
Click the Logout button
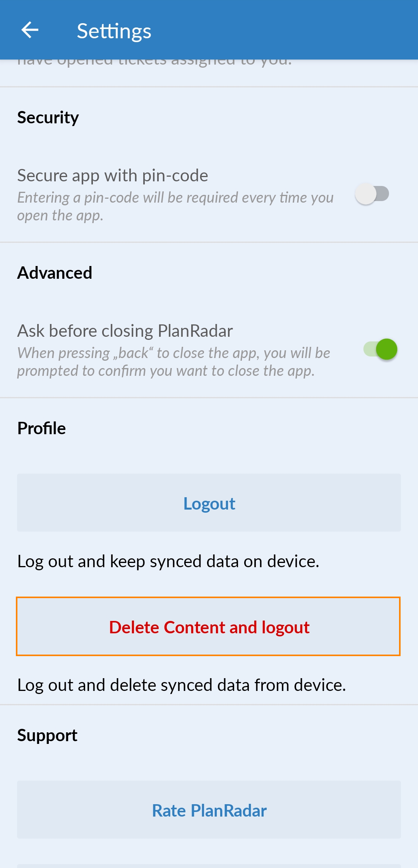pyautogui.click(x=209, y=503)
